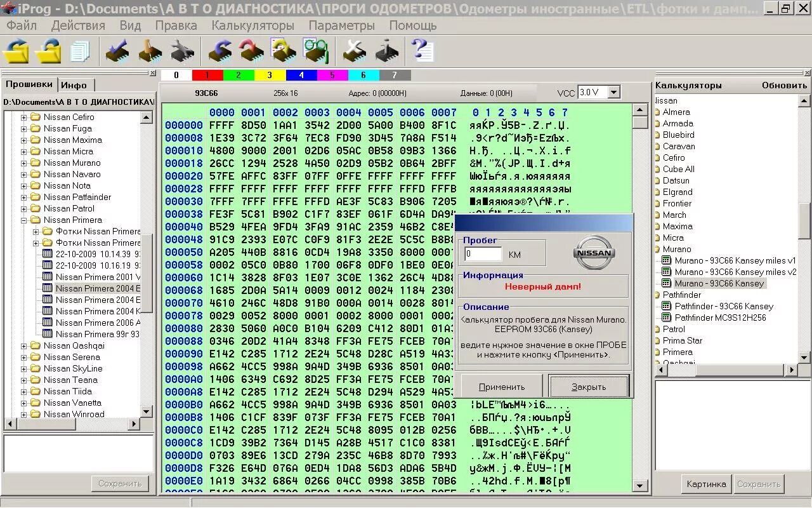Select the blue color swatch 4
This screenshot has width=812, height=508.
tap(301, 75)
